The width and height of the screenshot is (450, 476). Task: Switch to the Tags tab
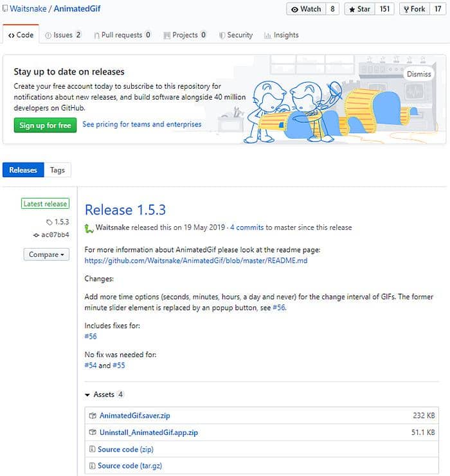(x=57, y=170)
